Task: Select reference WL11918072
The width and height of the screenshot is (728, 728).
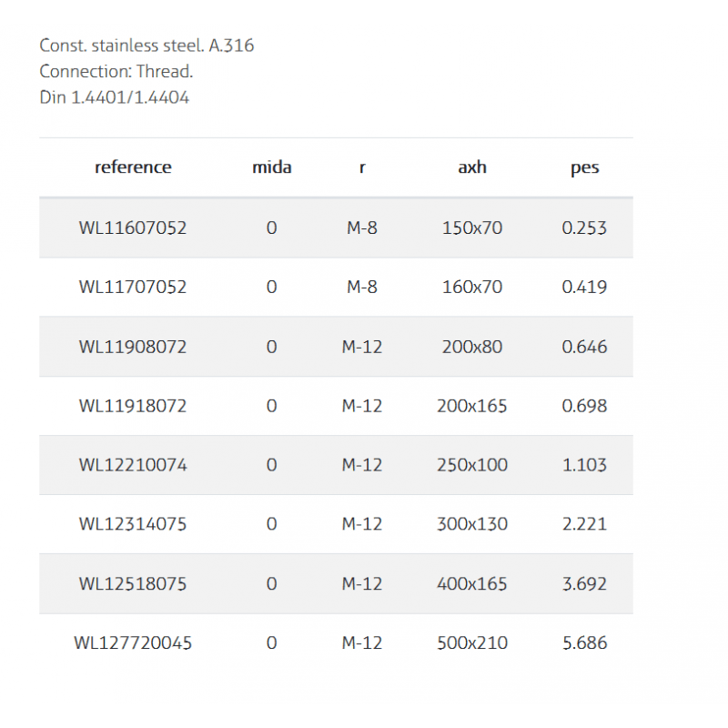Action: (133, 406)
